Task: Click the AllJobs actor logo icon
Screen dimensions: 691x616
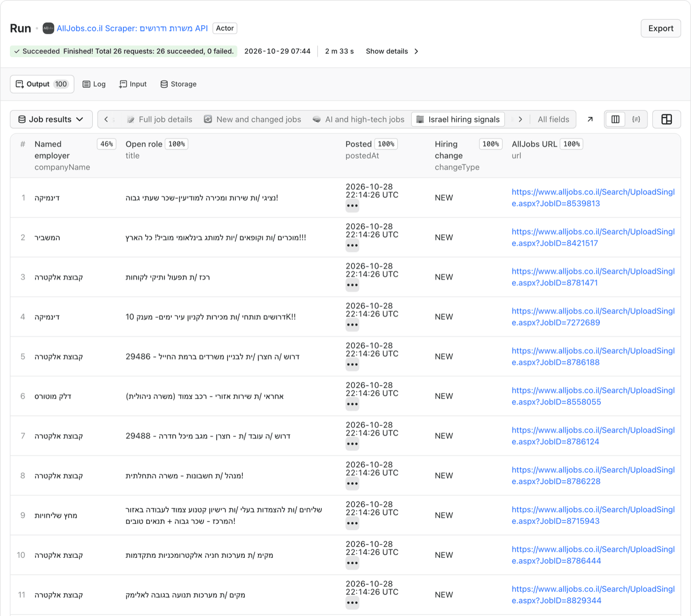Action: pyautogui.click(x=48, y=28)
